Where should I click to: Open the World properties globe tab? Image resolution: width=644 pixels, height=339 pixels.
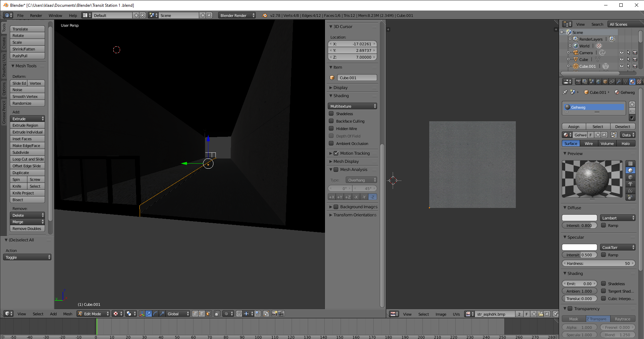(598, 82)
